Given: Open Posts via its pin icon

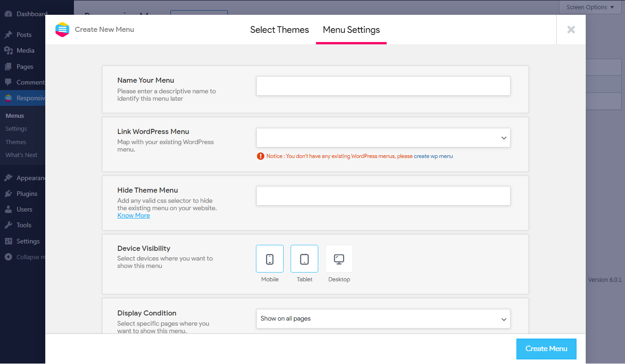Looking at the screenshot, I should [x=8, y=35].
